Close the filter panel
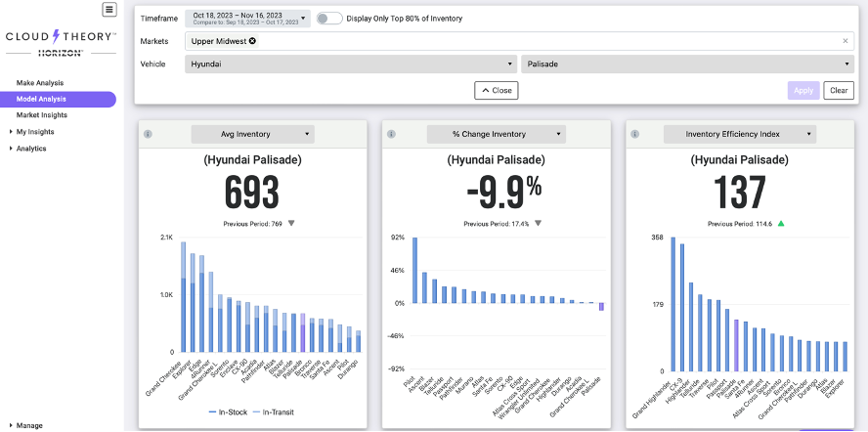The width and height of the screenshot is (868, 432). 496,90
